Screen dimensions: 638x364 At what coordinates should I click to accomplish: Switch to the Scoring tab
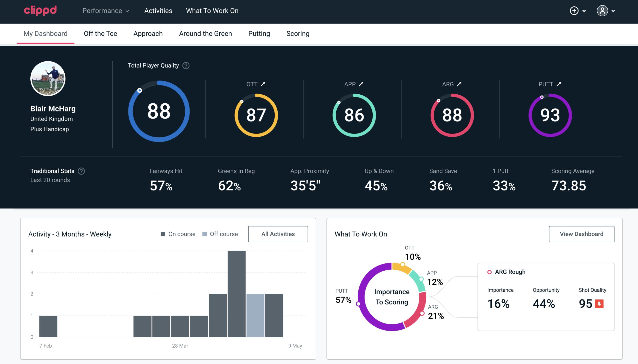(x=298, y=33)
